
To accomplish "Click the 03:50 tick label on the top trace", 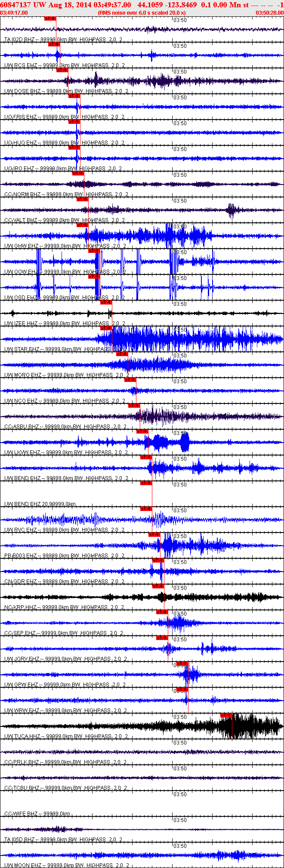I will pos(180,20).
